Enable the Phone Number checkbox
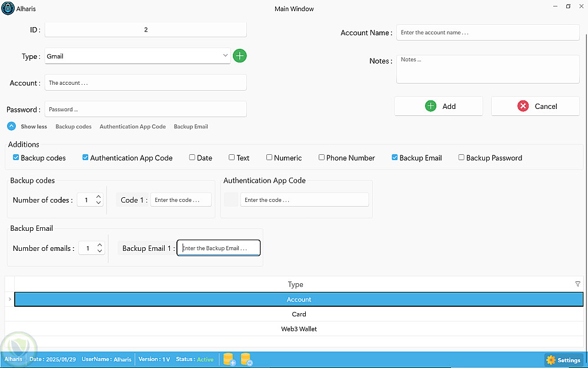588x368 pixels. click(x=322, y=158)
